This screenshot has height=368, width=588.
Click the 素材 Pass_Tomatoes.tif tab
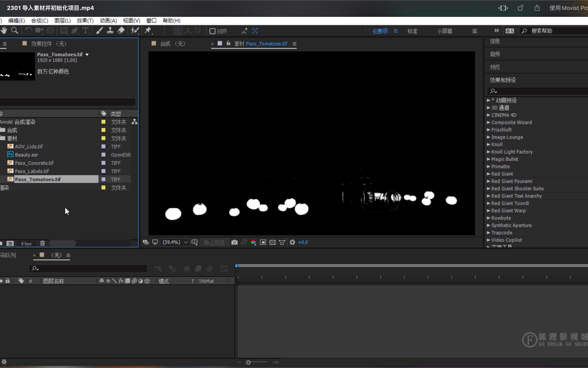click(x=258, y=43)
